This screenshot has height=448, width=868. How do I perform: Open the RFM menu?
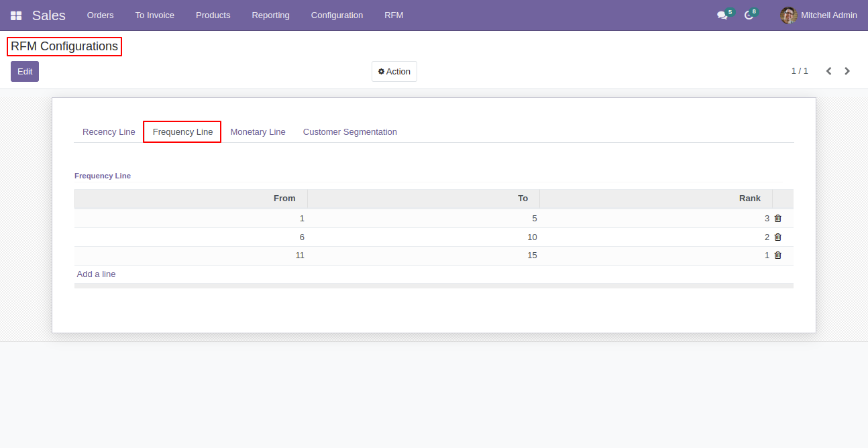point(394,15)
